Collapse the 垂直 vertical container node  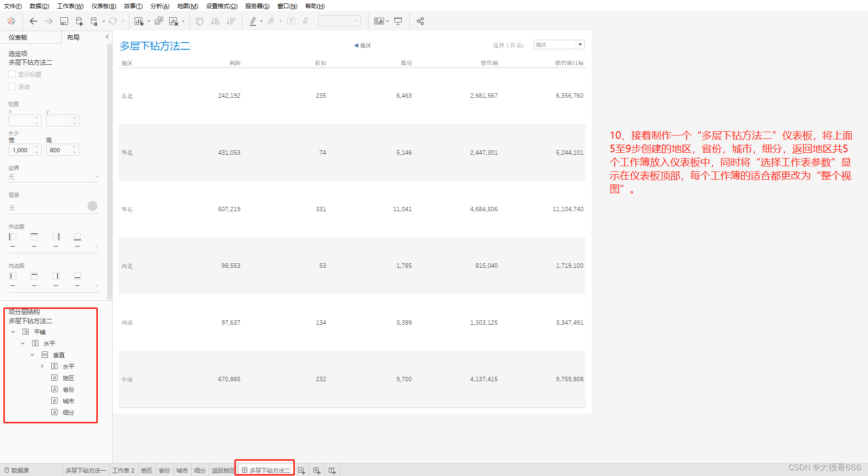pyautogui.click(x=33, y=355)
